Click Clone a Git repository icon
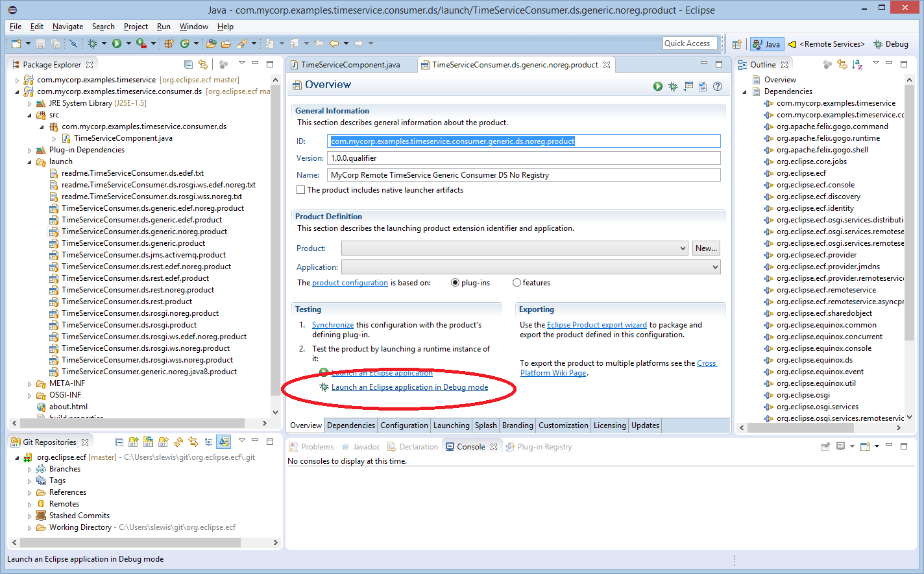This screenshot has height=574, width=924. [x=148, y=442]
